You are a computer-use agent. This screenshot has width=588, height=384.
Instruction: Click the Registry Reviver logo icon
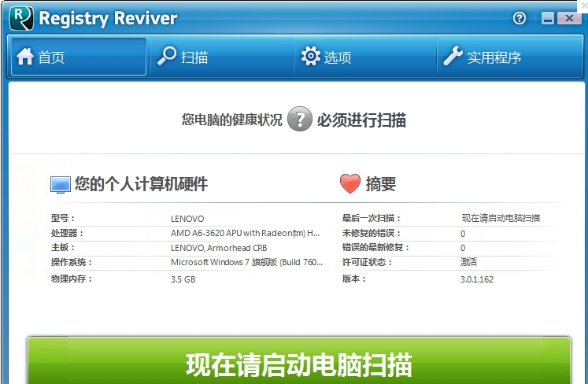pos(21,17)
